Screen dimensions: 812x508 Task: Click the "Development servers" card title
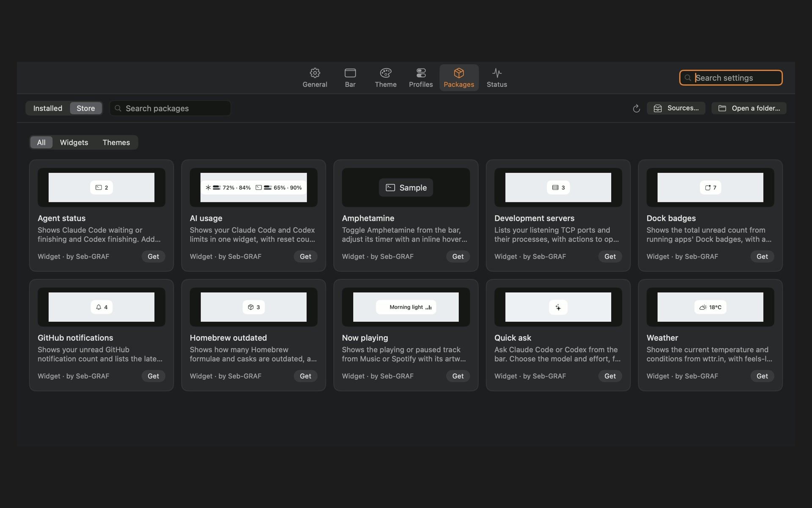[534, 218]
